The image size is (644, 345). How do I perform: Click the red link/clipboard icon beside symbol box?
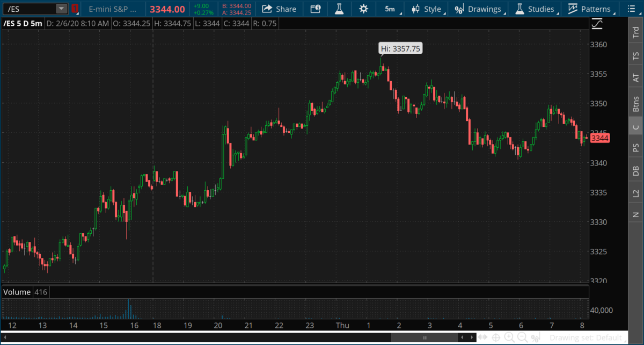75,9
